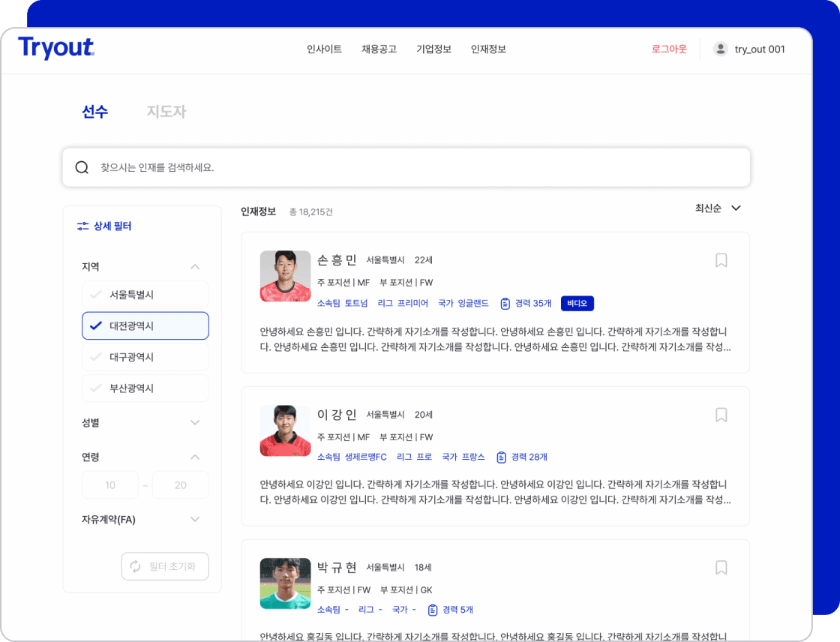
Task: Expand the 성별 filter section
Action: (x=195, y=423)
